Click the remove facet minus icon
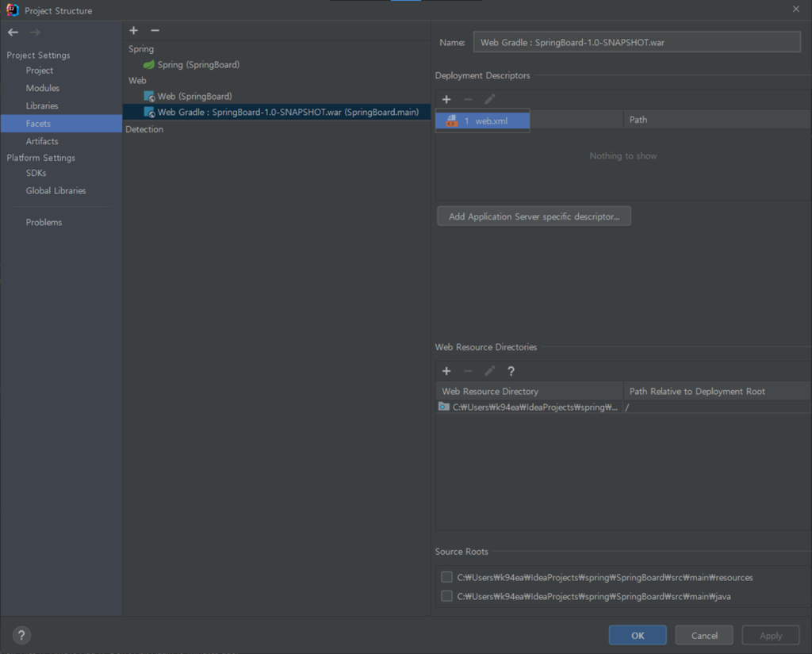812x654 pixels. pos(155,30)
